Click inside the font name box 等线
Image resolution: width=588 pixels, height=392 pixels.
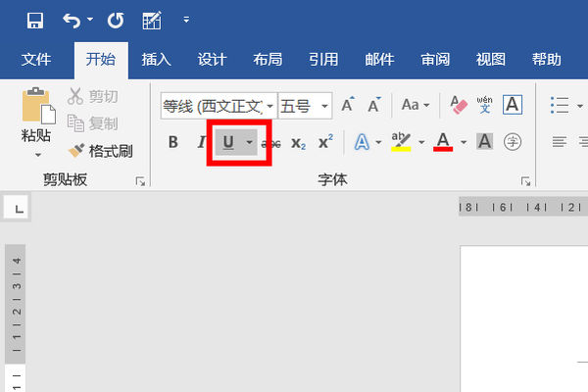coord(213,106)
